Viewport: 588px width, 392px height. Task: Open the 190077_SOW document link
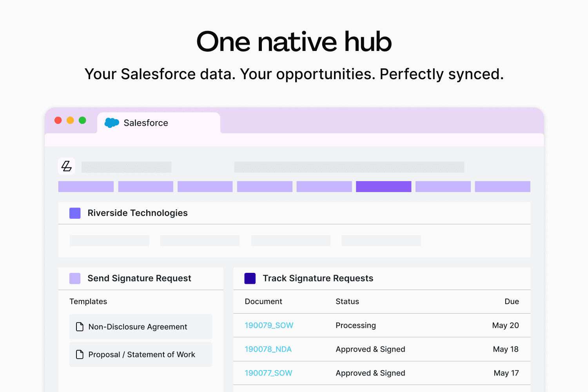(x=269, y=373)
